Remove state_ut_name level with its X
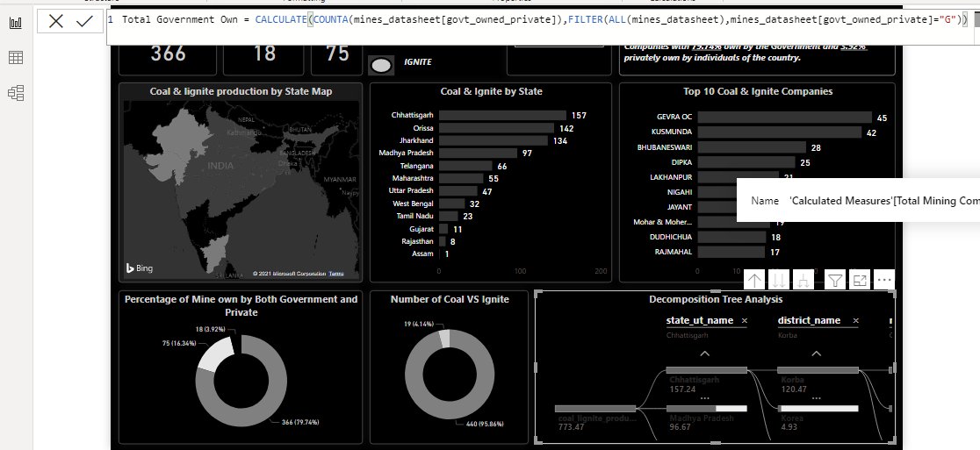The width and height of the screenshot is (980, 450). [745, 321]
